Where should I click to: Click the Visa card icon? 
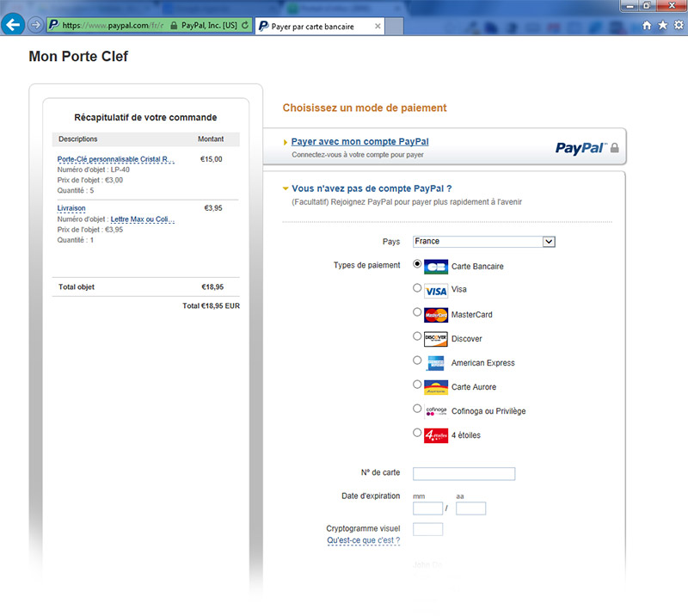pyautogui.click(x=435, y=290)
